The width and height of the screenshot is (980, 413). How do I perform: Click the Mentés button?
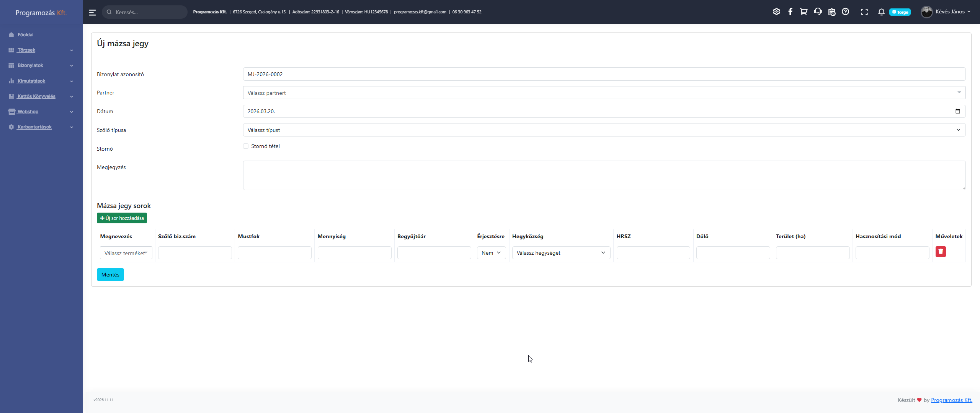tap(110, 275)
